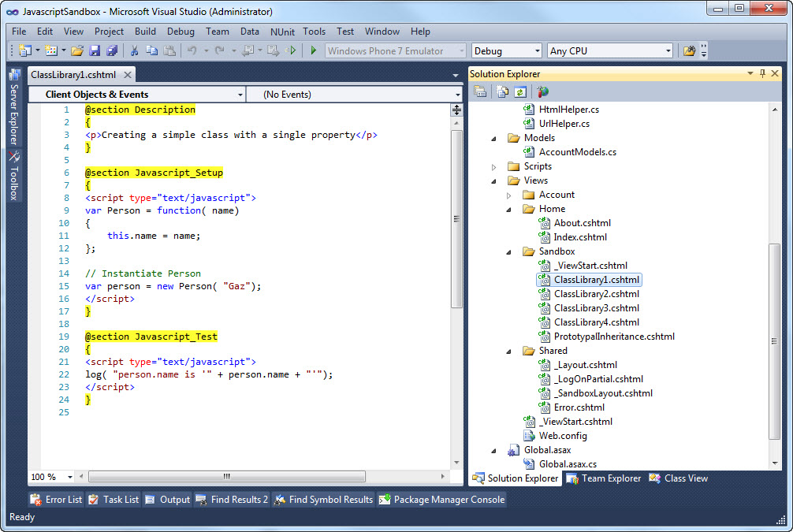This screenshot has width=793, height=532.
Task: Click the Find in Files binoculars icon
Action: coord(689,50)
